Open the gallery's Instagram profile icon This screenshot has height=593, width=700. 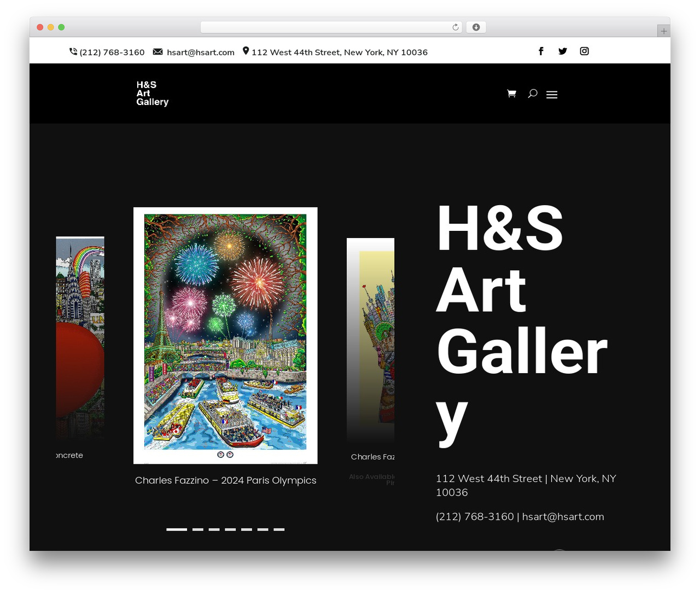[x=585, y=51]
